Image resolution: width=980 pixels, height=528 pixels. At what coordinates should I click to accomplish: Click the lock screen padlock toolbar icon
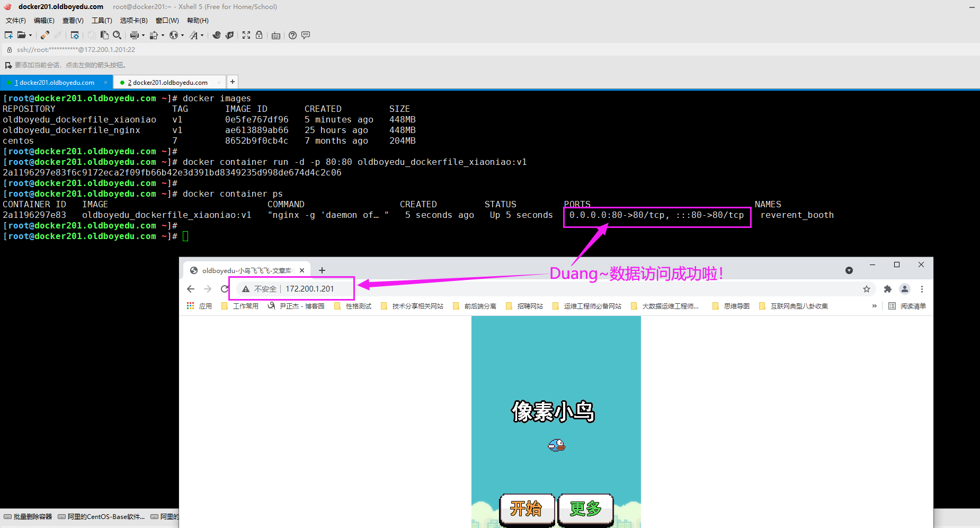259,35
